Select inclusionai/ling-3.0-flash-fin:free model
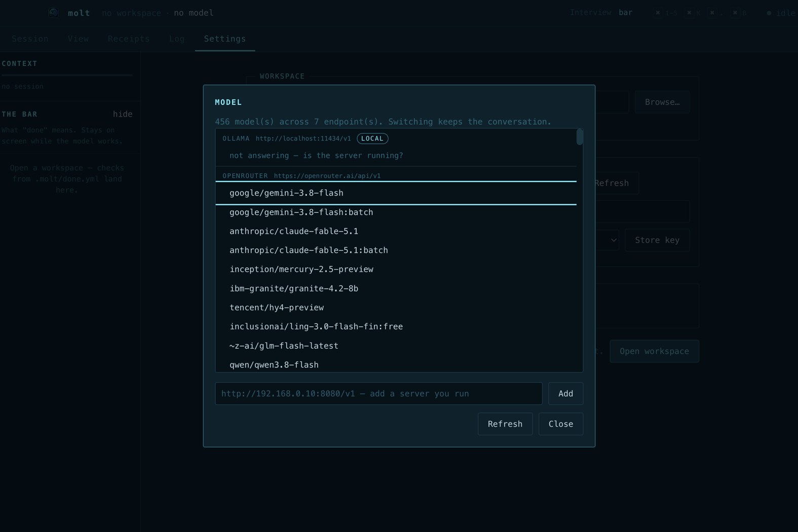 (x=396, y=327)
